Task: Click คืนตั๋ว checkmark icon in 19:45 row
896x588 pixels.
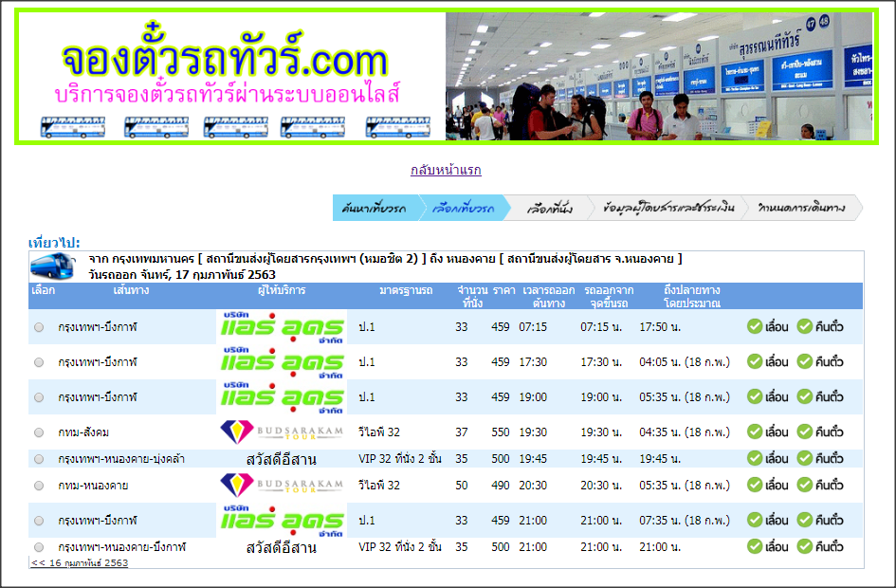Action: [x=805, y=458]
